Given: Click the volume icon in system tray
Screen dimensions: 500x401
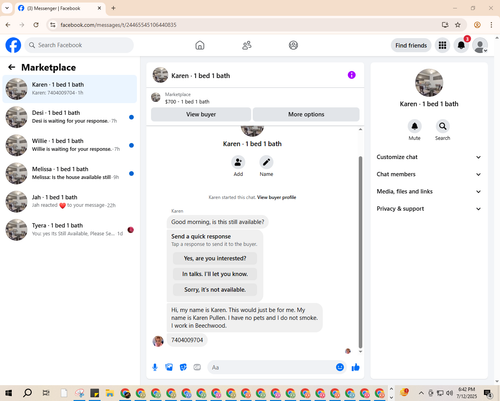Looking at the screenshot, I should pyautogui.click(x=449, y=393).
